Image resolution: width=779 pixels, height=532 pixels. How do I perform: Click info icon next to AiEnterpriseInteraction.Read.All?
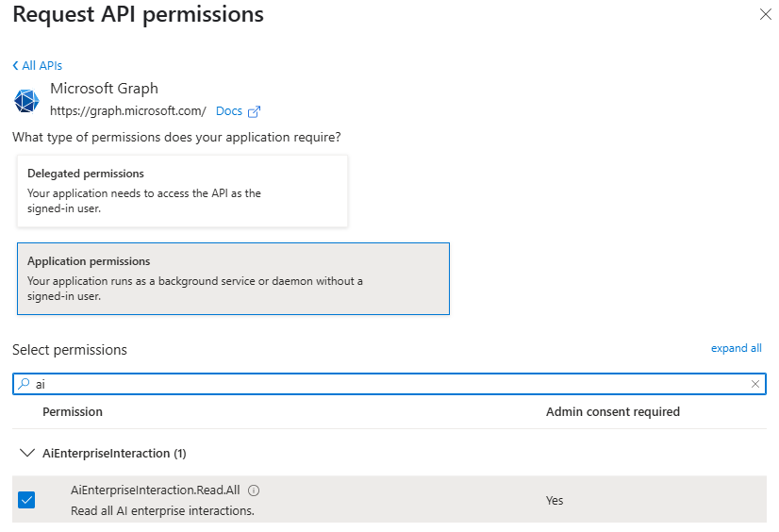tap(254, 490)
